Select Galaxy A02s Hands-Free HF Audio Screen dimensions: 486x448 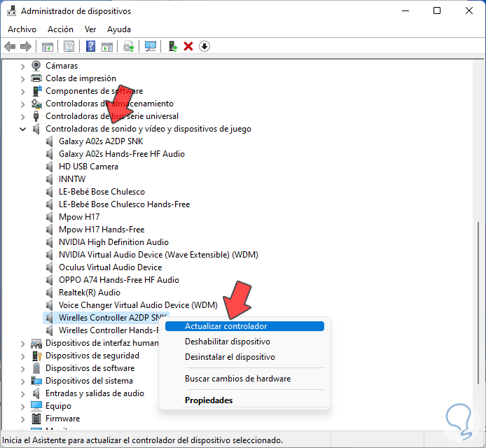122,154
